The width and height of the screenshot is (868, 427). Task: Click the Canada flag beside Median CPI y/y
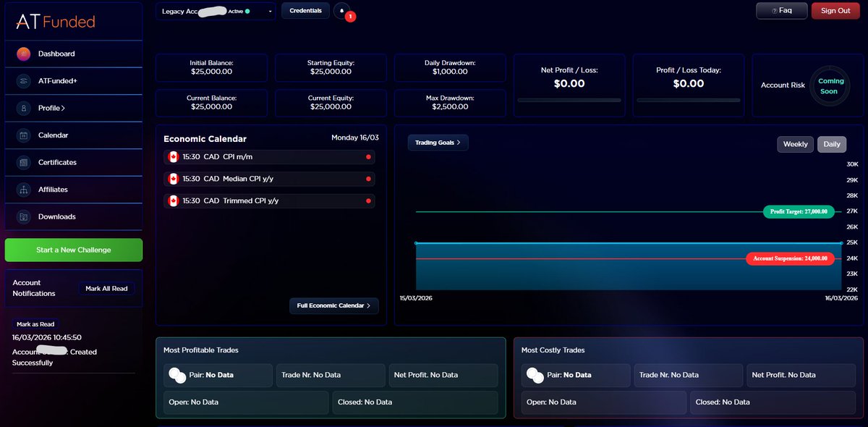173,179
